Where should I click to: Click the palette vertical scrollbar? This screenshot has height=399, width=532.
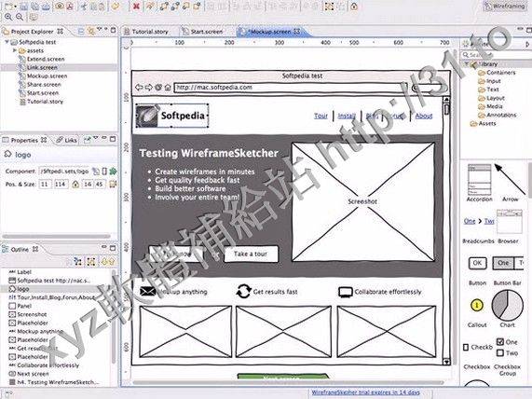(529, 179)
